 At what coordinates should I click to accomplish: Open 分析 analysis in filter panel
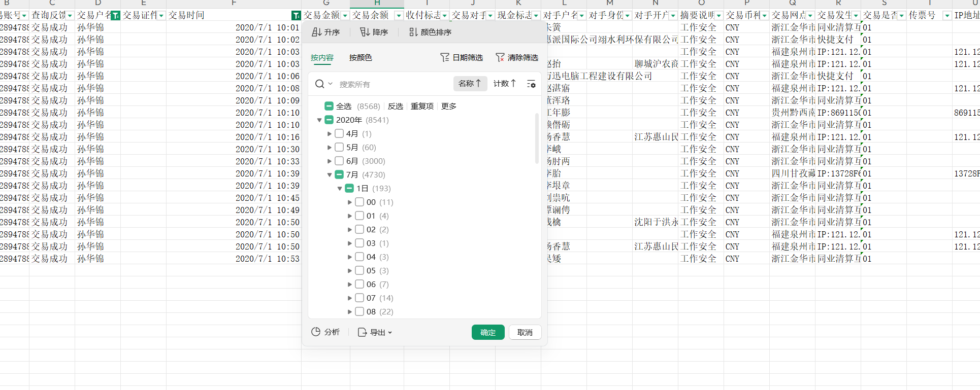click(325, 332)
